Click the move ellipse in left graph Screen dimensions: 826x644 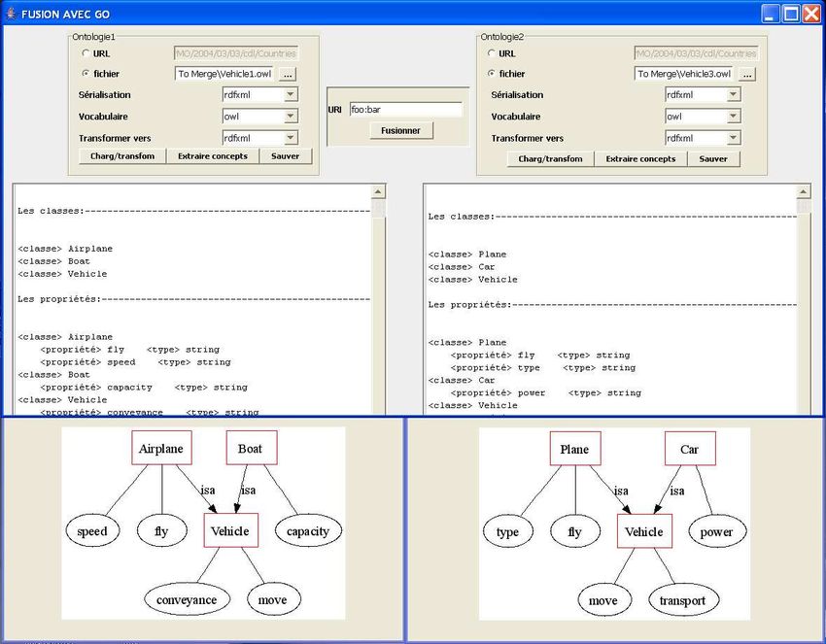(x=272, y=599)
